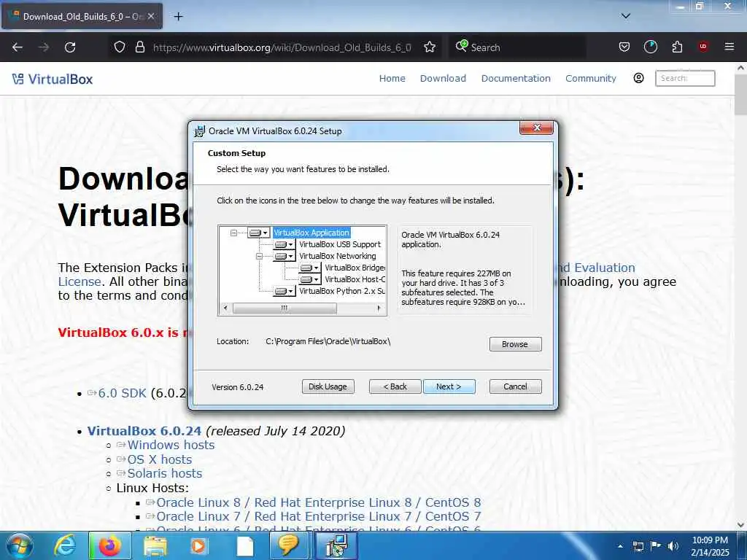Show hidden tray icons arrow
This screenshot has width=747, height=560.
(x=620, y=546)
